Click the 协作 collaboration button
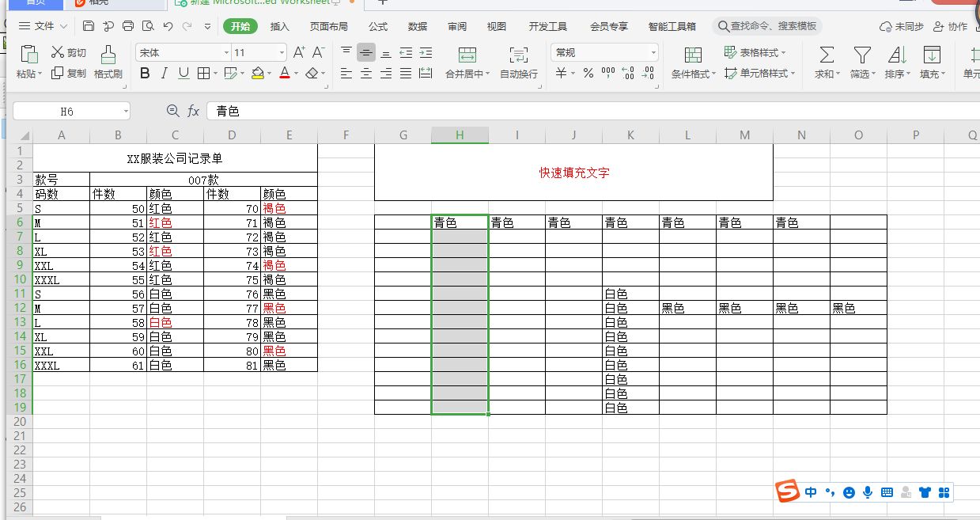The image size is (980, 520). (951, 26)
